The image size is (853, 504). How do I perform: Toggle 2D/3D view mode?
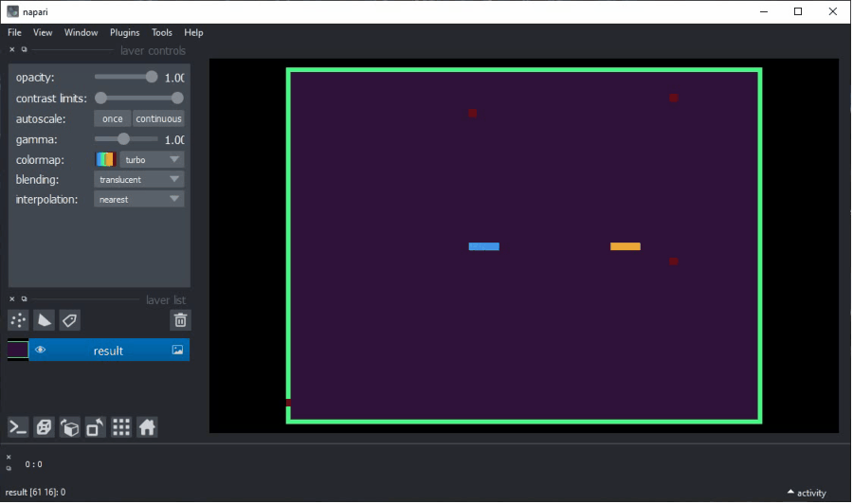point(44,427)
